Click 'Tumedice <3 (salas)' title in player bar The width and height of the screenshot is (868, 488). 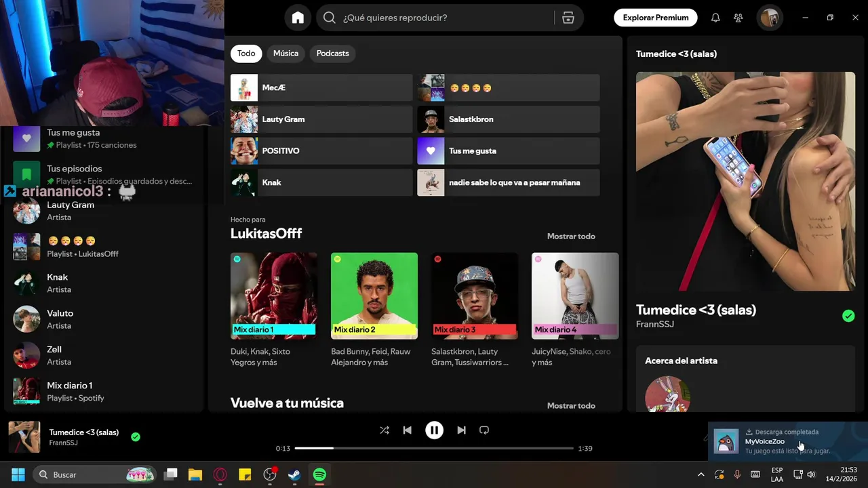tap(84, 432)
